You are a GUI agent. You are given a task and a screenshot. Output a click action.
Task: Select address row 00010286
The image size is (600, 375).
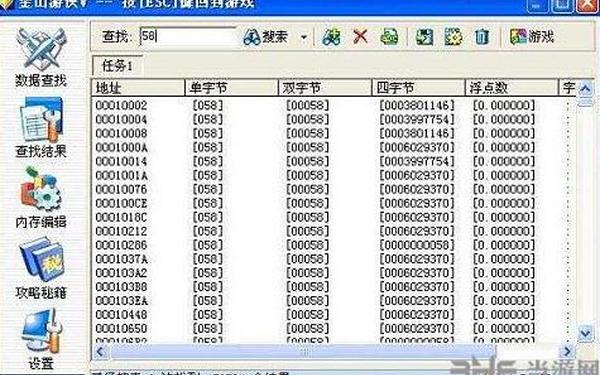(121, 245)
